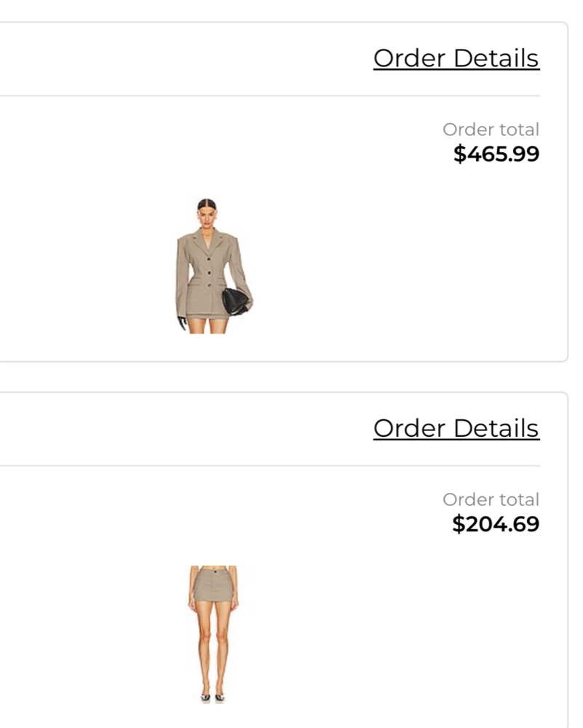Open Order Details for the $465.99 order
The image size is (583, 728).
[456, 58]
